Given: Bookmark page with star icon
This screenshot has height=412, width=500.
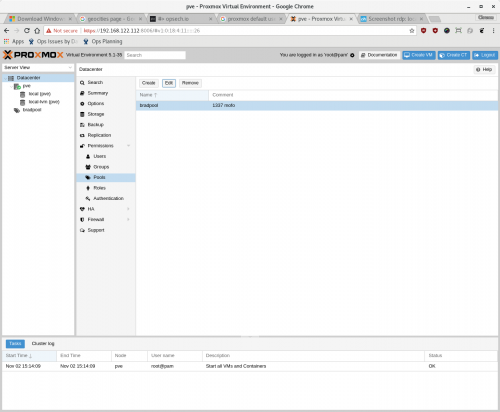Looking at the screenshot, I should pyautogui.click(x=412, y=31).
